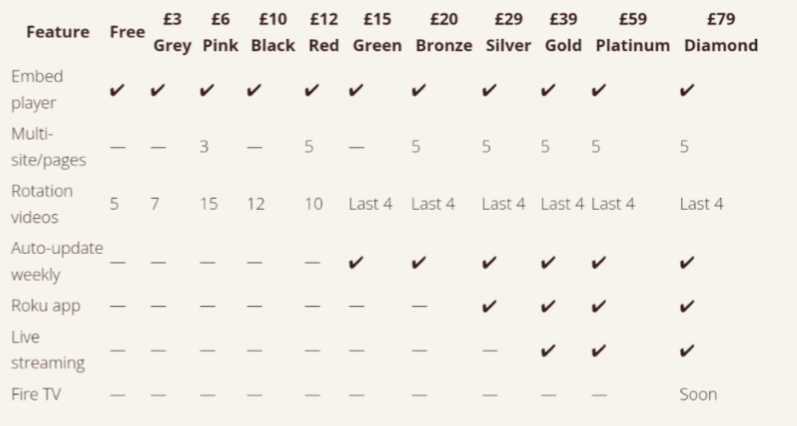Screen dimensions: 797x426
Task: Click the Roku app checkmark under Diamond
Action: pos(687,307)
